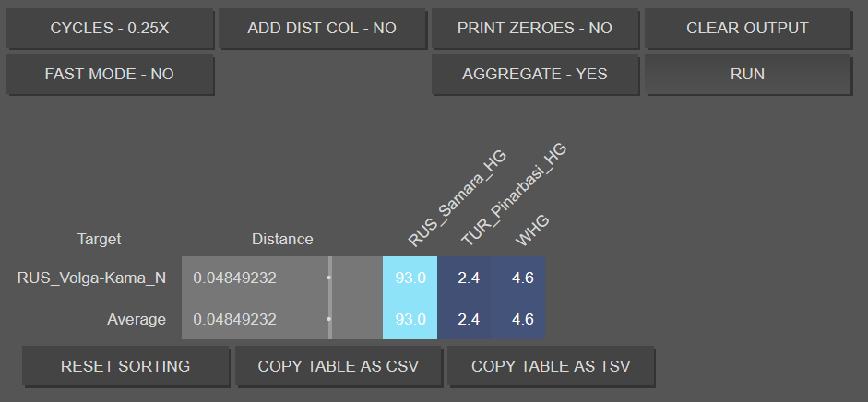
Task: Sort by RUS_Samara_HG column header
Action: coord(458,198)
